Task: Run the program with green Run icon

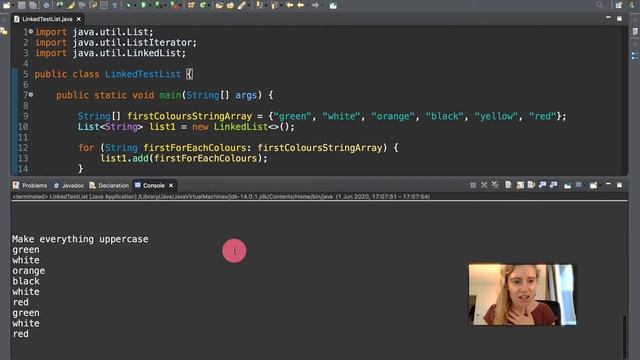Action: (143, 5)
